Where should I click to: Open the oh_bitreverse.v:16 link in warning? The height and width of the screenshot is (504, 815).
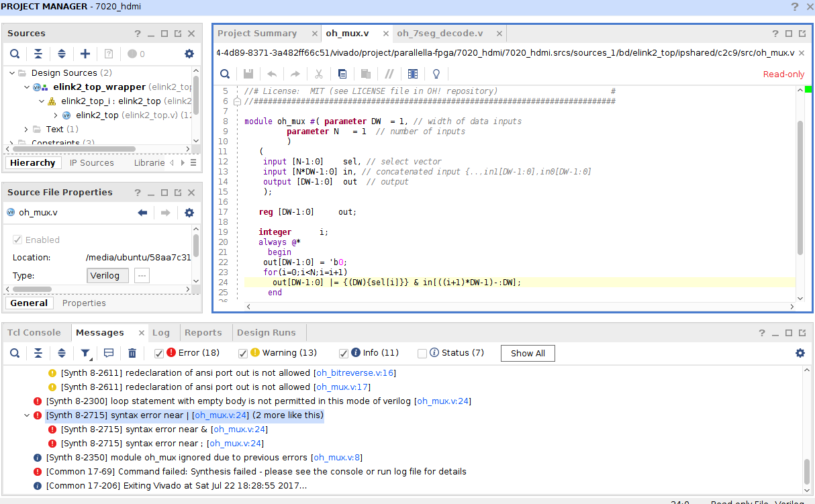tap(356, 372)
